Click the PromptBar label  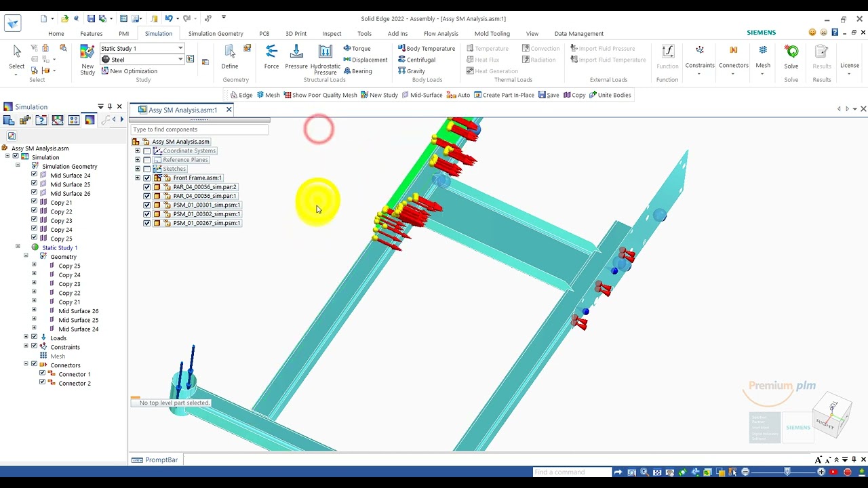tap(161, 460)
